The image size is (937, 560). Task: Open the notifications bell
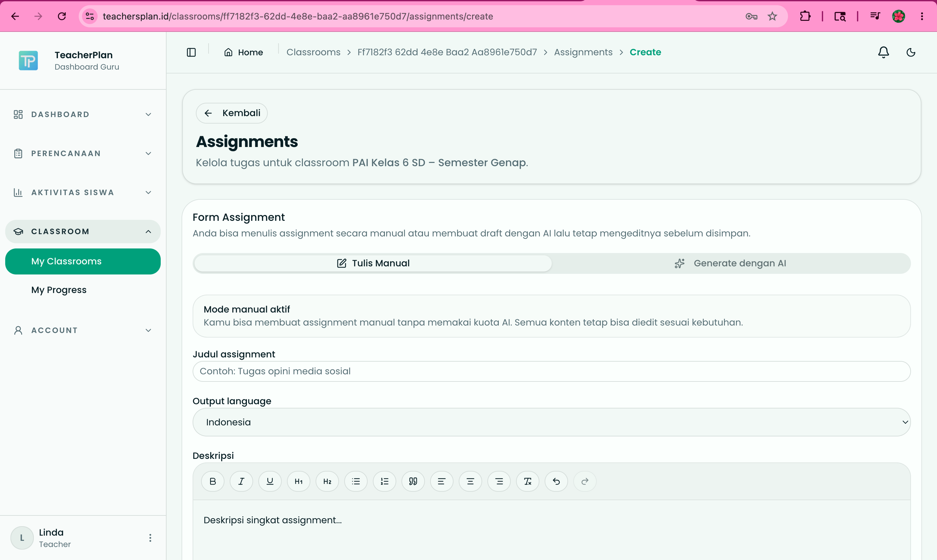(x=883, y=52)
